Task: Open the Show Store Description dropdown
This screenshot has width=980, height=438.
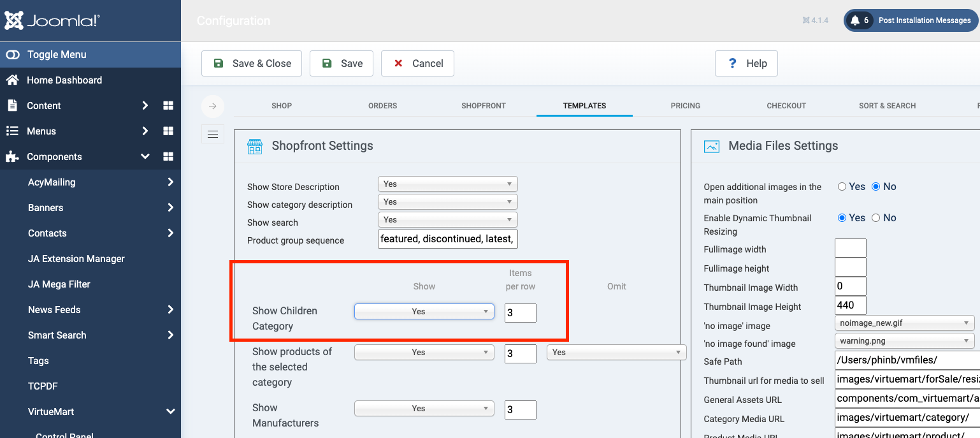Action: [447, 184]
